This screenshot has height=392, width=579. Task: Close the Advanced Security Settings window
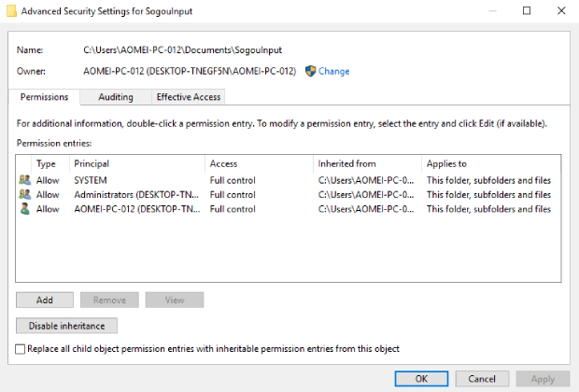coord(558,10)
